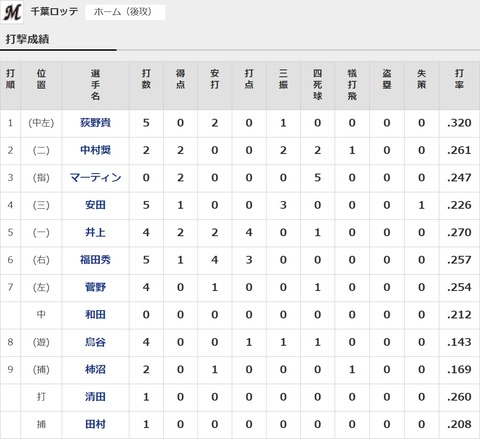Click 四死球 value 5 for マーティン
This screenshot has width=480, height=439.
pos(317,177)
